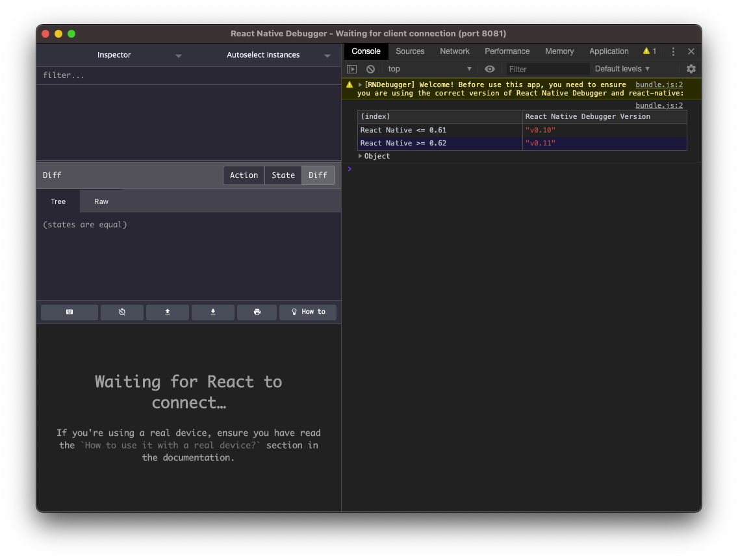
Task: Click the macOS green zoom window button
Action: coord(71,34)
